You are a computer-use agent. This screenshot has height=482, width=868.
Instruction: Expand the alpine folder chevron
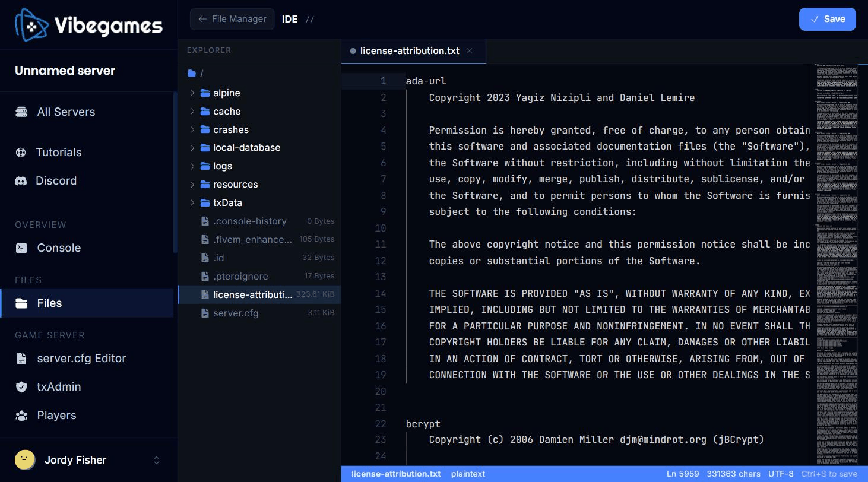pos(192,93)
